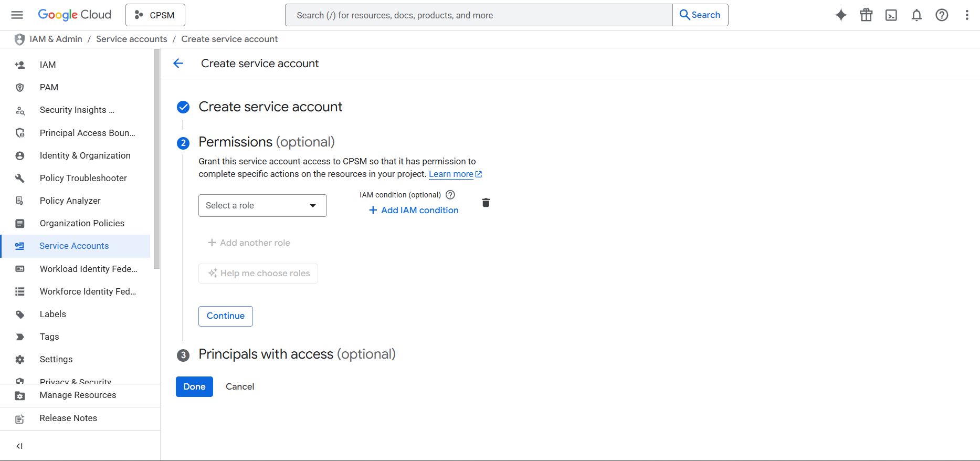Open Gemini AI assistant sparkle icon
The width and height of the screenshot is (980, 461).
tap(841, 15)
